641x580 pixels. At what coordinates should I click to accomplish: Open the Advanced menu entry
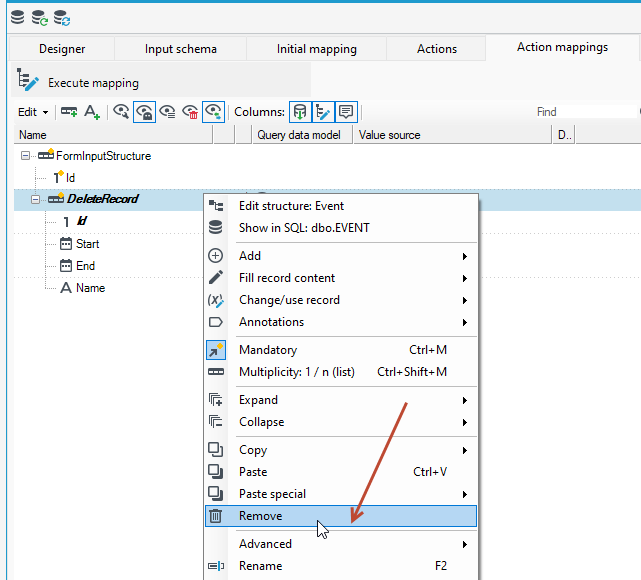341,544
